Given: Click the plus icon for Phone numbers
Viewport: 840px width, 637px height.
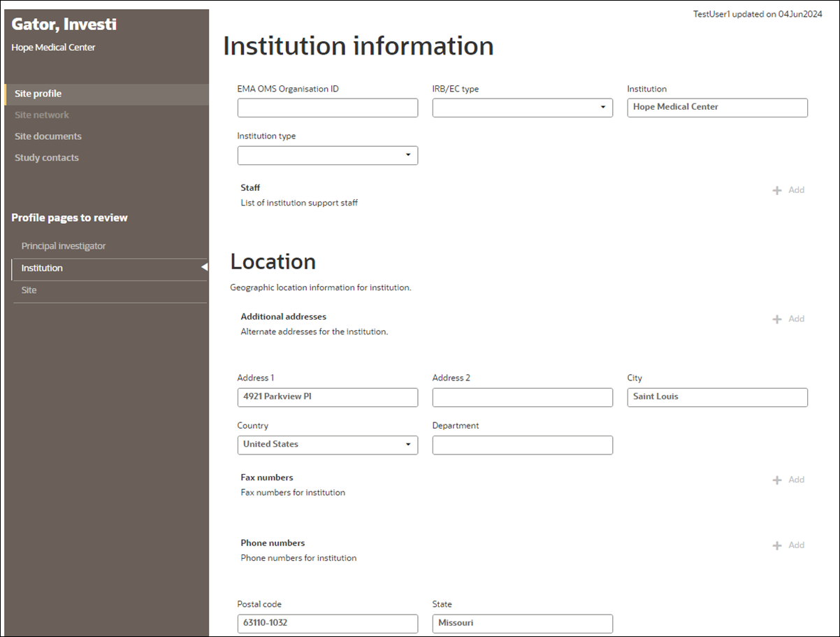Looking at the screenshot, I should 776,545.
